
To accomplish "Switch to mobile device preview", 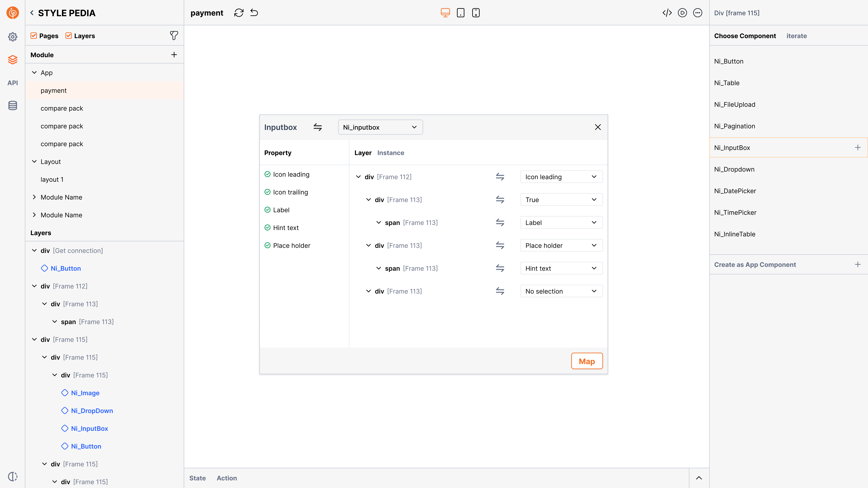I will (x=475, y=13).
